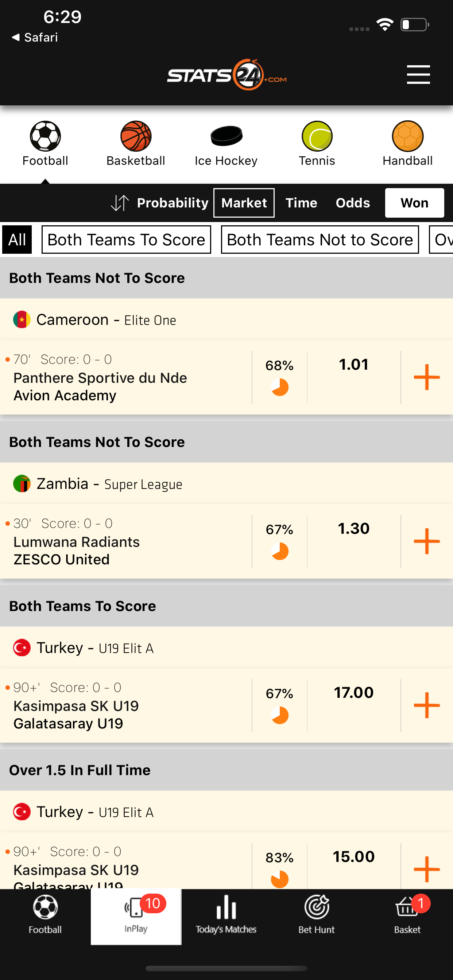
Task: Enable the All market filter
Action: (x=17, y=240)
